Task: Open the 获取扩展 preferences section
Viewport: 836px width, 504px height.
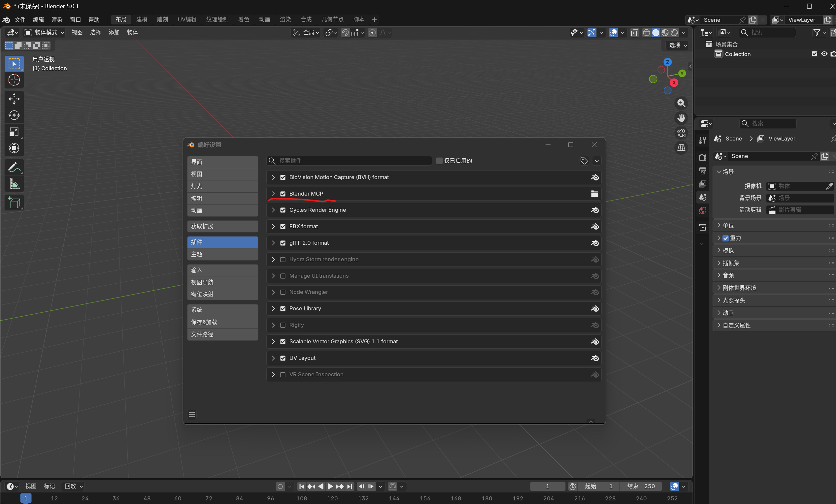Action: [x=222, y=226]
